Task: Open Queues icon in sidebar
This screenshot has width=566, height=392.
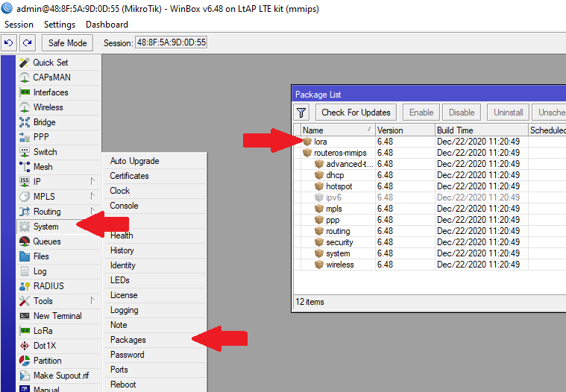Action: 24,241
